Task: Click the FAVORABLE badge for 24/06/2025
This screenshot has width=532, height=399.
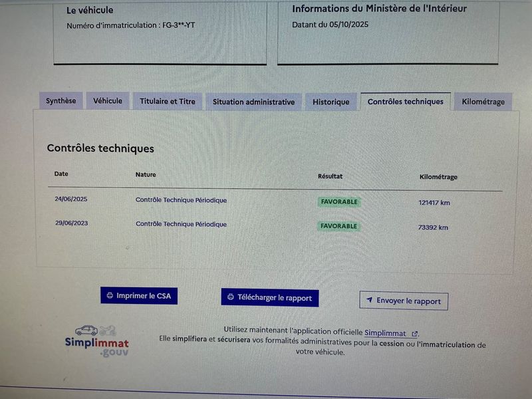Action: point(338,201)
